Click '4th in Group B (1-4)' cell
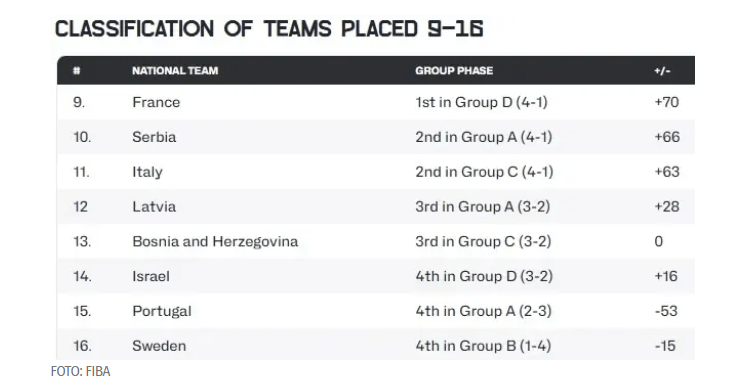The width and height of the screenshot is (751, 392). 483,346
